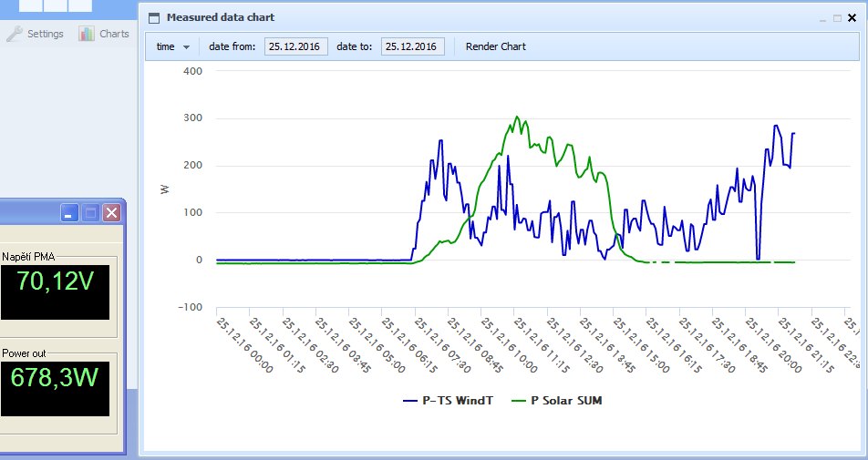Maximize the Measured data chart window
Image resolution: width=868 pixels, height=460 pixels.
[837, 17]
